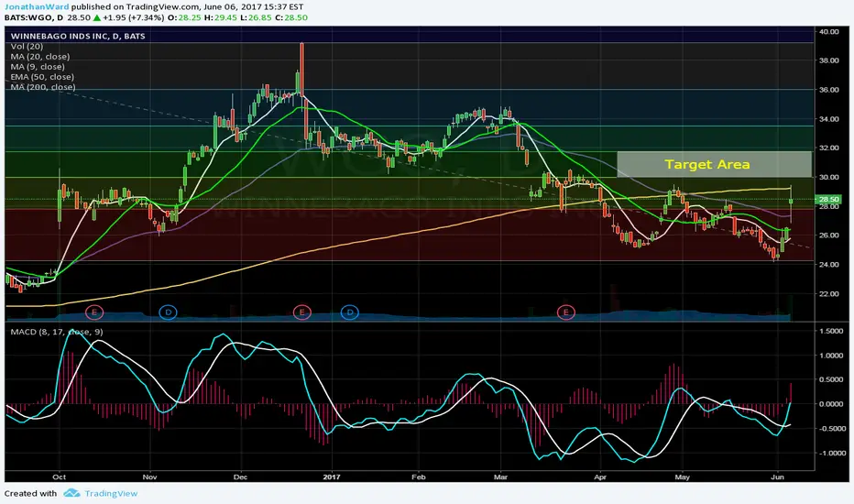Click the dividend D marker in November
854x504 pixels.
(x=168, y=312)
